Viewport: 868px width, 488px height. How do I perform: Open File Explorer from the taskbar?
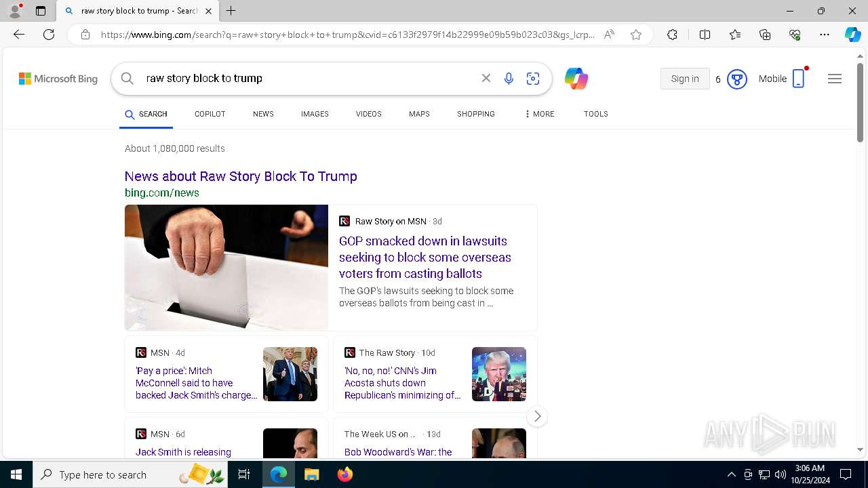(x=311, y=474)
